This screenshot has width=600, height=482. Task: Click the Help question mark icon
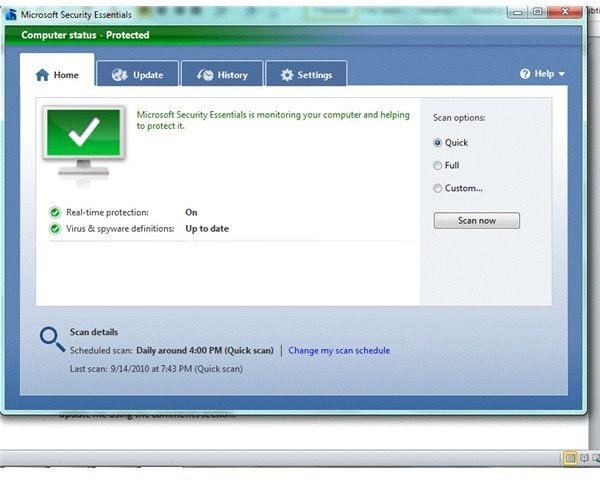click(525, 73)
